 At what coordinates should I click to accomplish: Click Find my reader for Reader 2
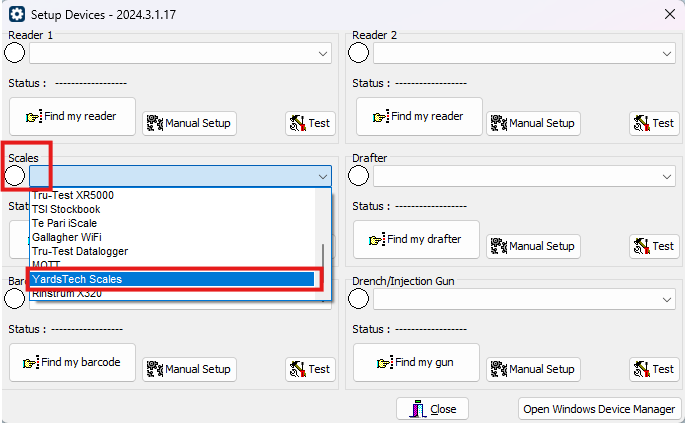(418, 117)
